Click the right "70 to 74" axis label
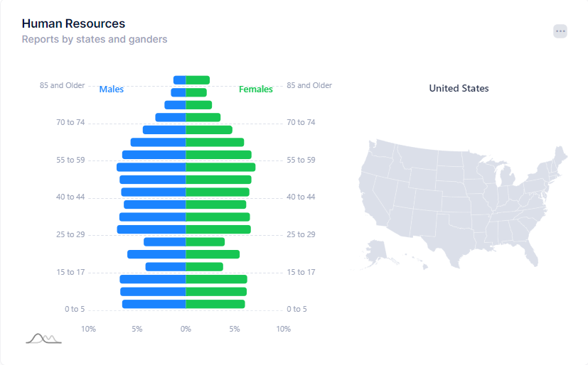The height and width of the screenshot is (365, 588). (x=301, y=122)
